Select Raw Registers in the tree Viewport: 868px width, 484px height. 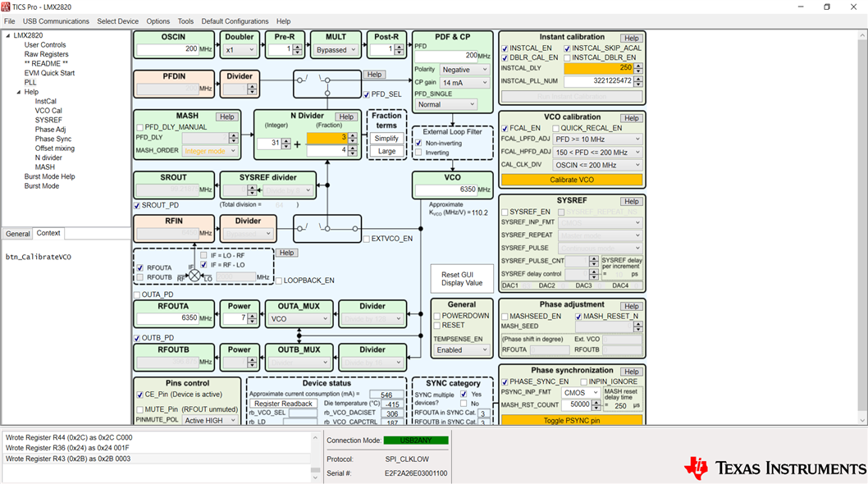pyautogui.click(x=47, y=54)
